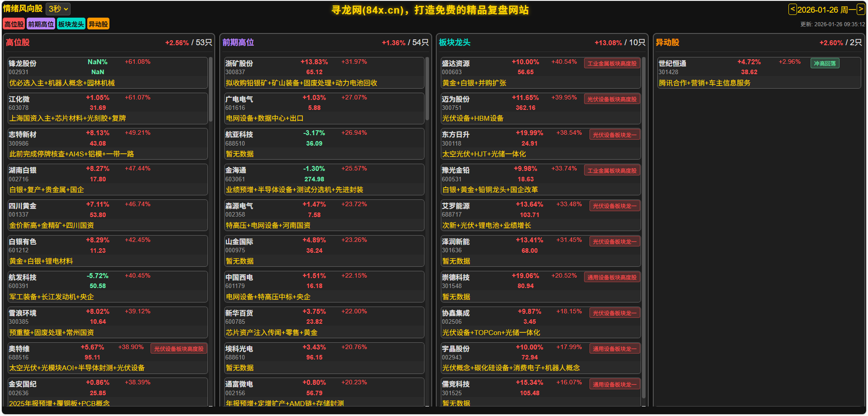Toggle the 前期高位 filter tag

click(41, 24)
